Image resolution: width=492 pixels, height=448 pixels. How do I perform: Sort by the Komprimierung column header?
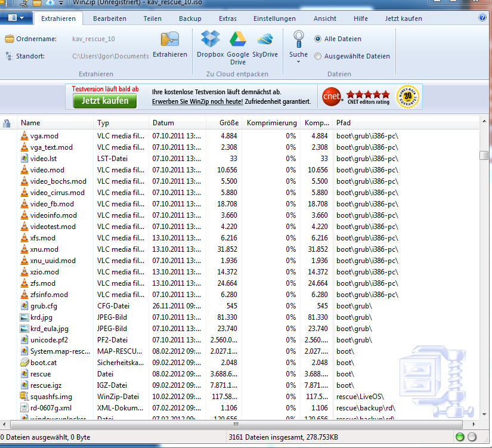coord(271,123)
